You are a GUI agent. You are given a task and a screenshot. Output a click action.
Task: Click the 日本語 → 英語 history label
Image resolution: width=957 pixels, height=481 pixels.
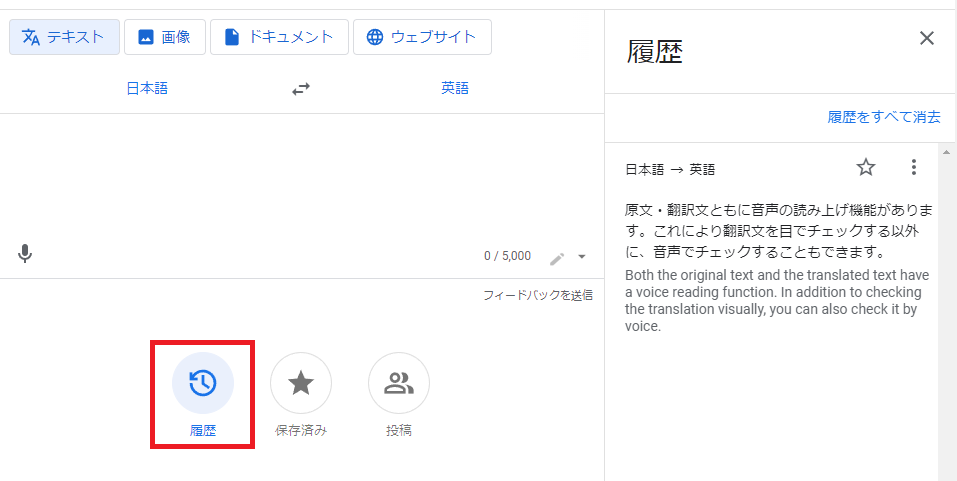point(670,170)
